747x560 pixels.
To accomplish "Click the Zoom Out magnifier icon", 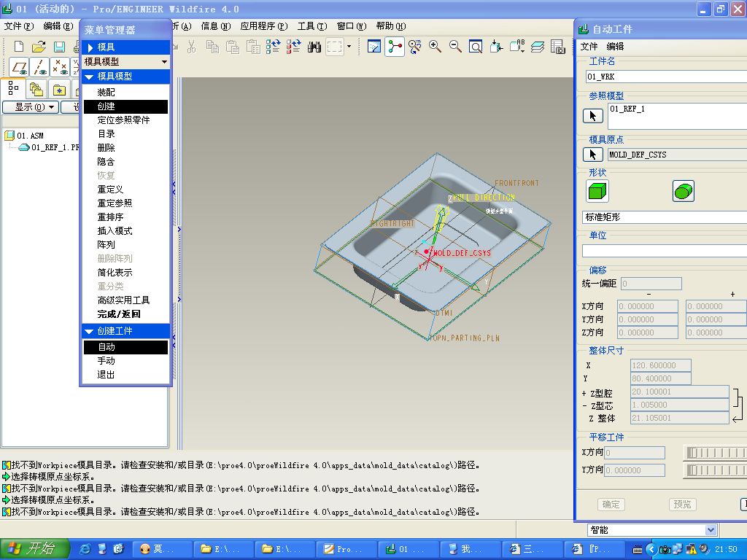I will coord(455,47).
